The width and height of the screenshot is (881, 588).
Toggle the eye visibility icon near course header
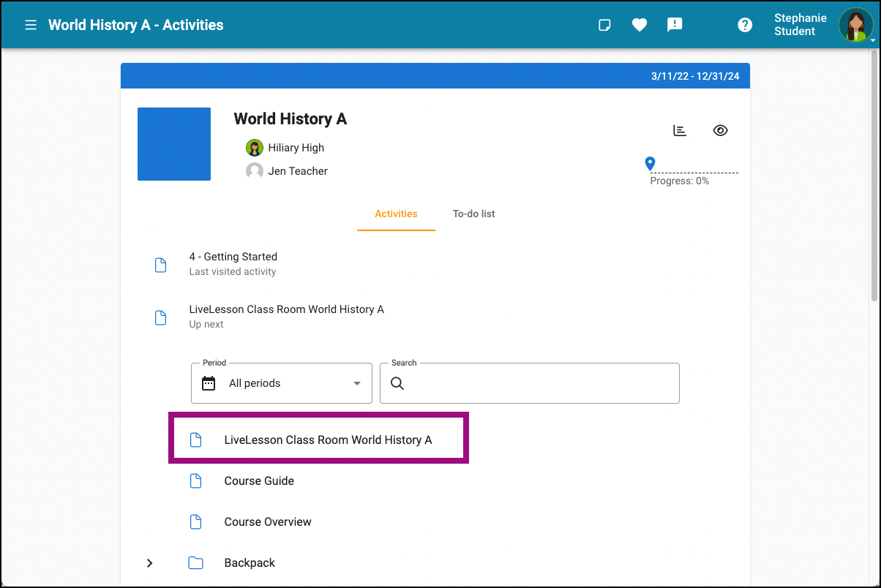pyautogui.click(x=720, y=130)
